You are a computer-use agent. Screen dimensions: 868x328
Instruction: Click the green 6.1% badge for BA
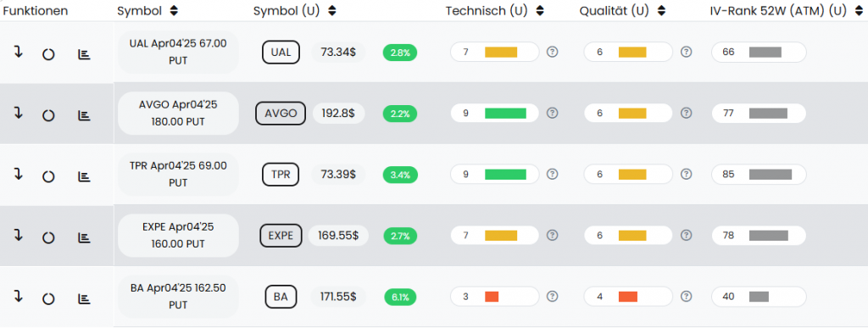[x=400, y=297]
